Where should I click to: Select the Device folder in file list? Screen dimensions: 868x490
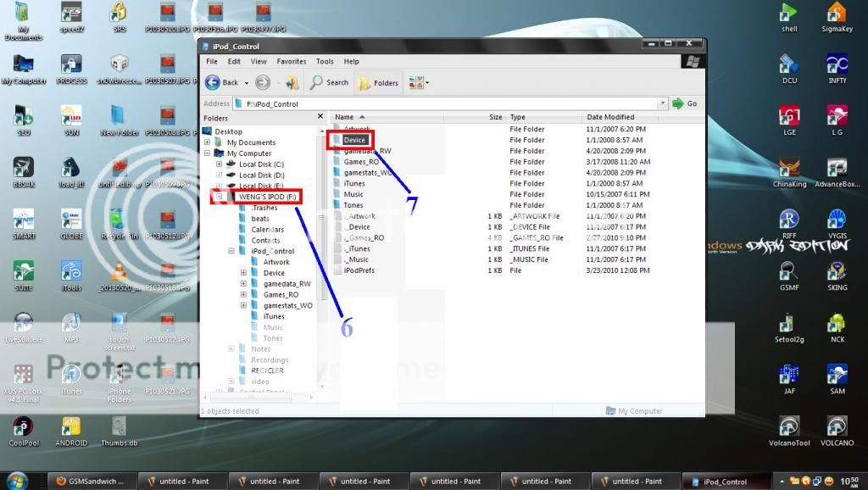point(354,140)
